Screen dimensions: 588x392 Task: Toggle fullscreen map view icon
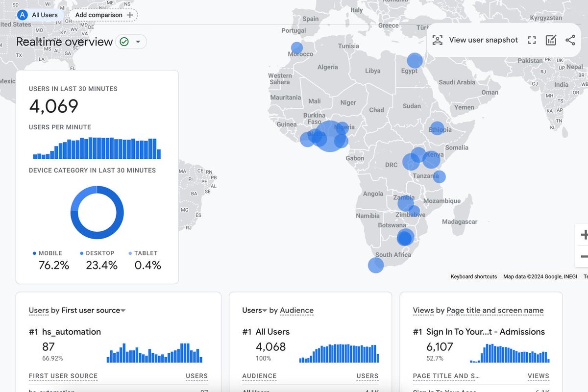532,40
